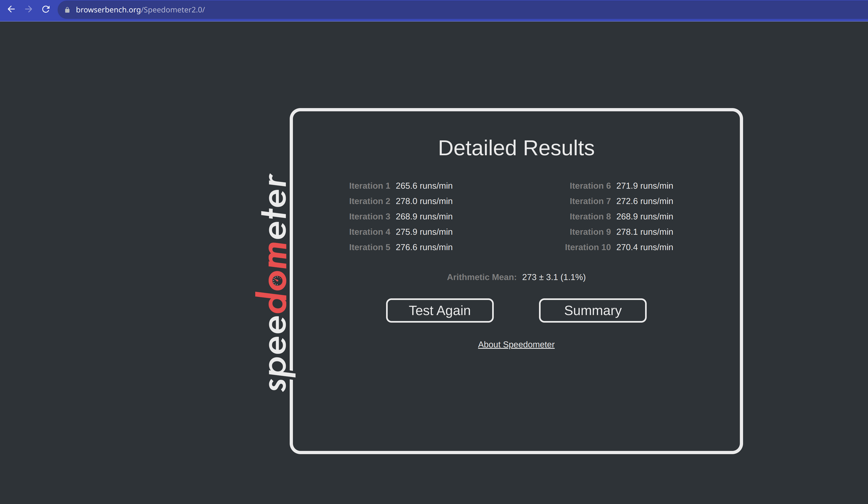Open the Summary view
This screenshot has width=868, height=504.
pos(593,310)
